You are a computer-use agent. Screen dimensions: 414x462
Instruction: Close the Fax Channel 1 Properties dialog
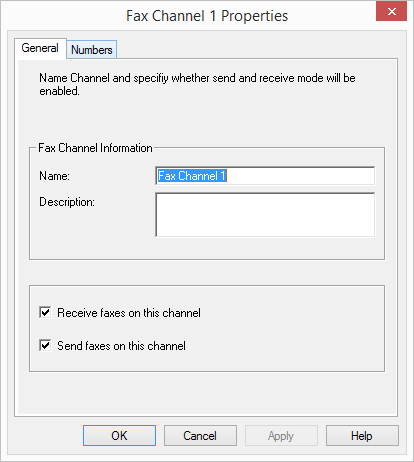click(391, 11)
